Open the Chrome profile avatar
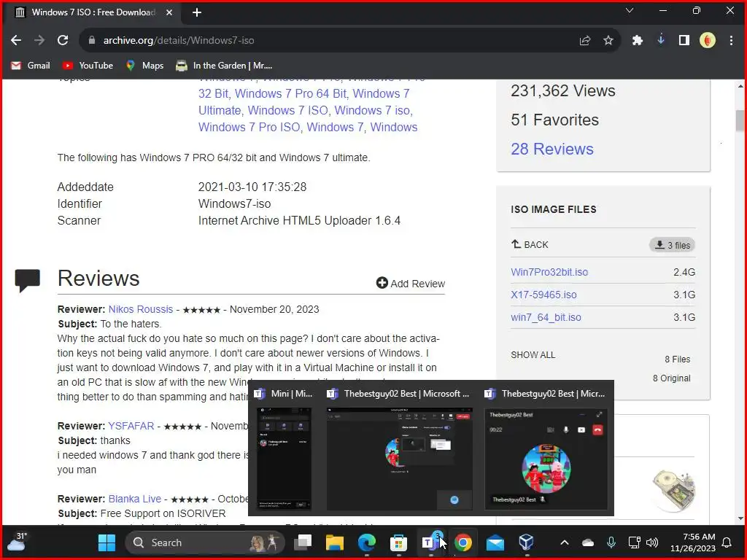This screenshot has height=560, width=747. point(708,41)
